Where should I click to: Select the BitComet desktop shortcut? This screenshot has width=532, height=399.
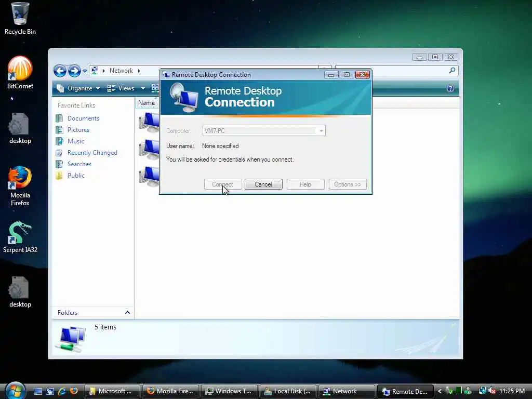pyautogui.click(x=20, y=73)
